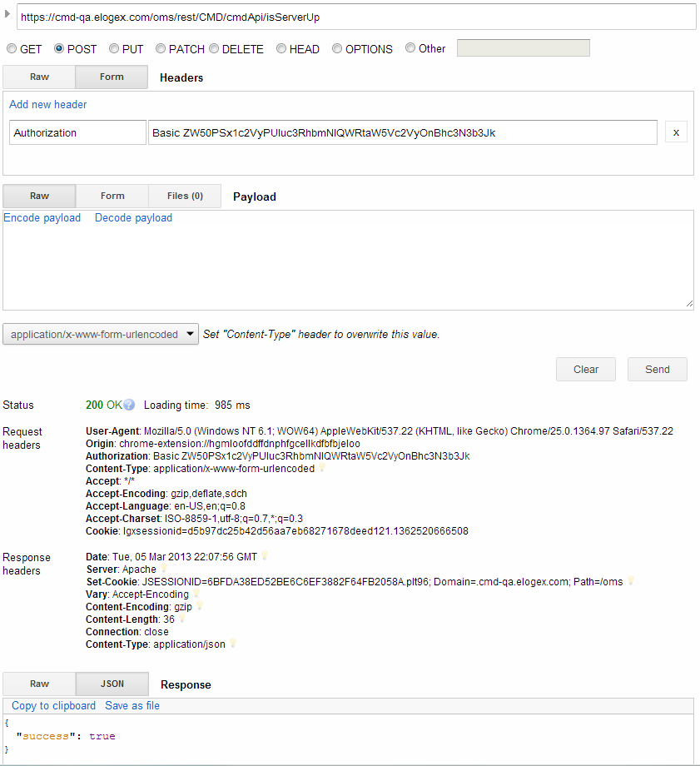700x766 pixels.
Task: Remove the Authorization header with the x icon
Action: [x=676, y=132]
